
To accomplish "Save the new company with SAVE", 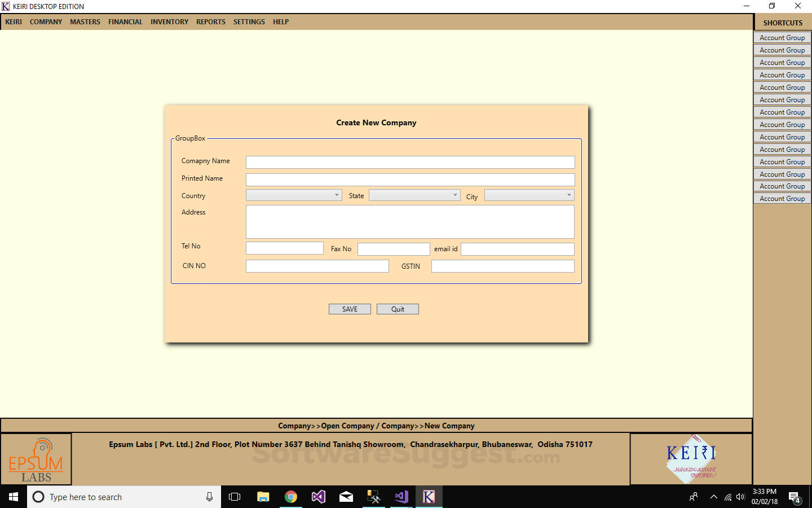I will coord(350,309).
